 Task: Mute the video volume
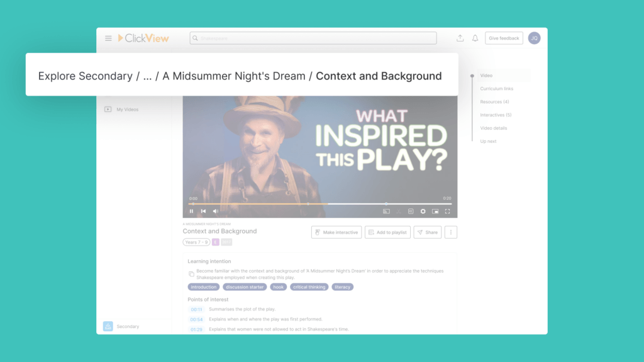215,212
